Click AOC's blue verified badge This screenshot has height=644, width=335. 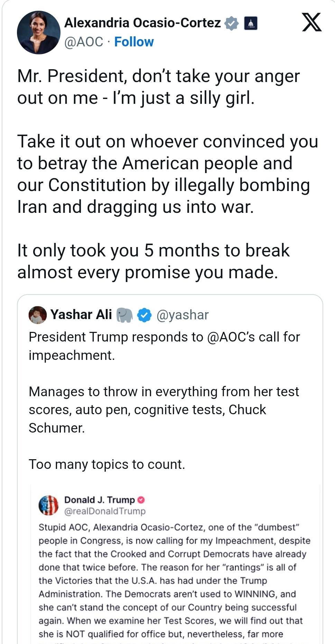click(232, 23)
